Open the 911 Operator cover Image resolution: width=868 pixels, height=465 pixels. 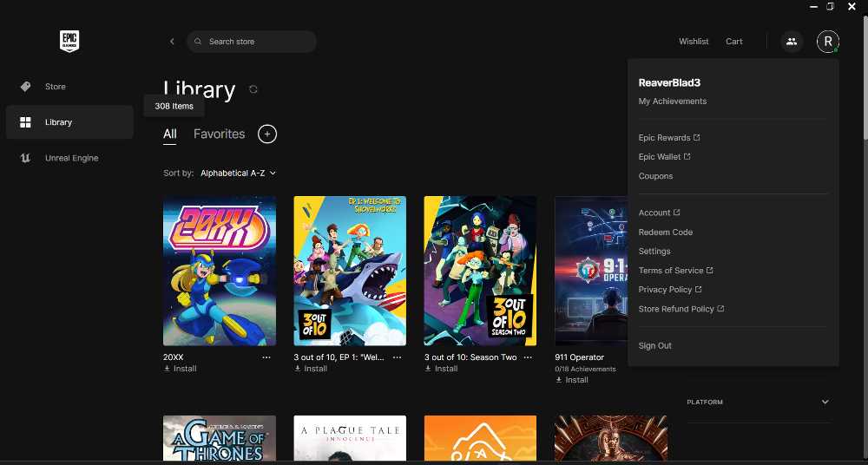(x=591, y=271)
